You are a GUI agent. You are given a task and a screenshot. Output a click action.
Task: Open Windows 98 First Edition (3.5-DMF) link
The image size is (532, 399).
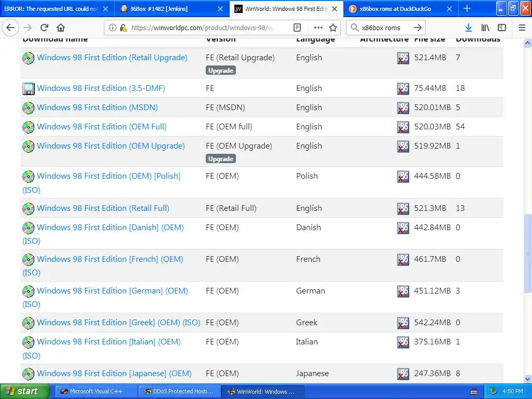pyautogui.click(x=101, y=88)
